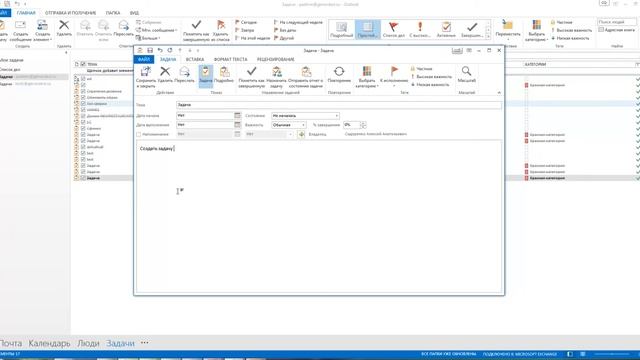The image size is (640, 360).
Task: Undo last action in task window toolbar
Action: pos(160,50)
